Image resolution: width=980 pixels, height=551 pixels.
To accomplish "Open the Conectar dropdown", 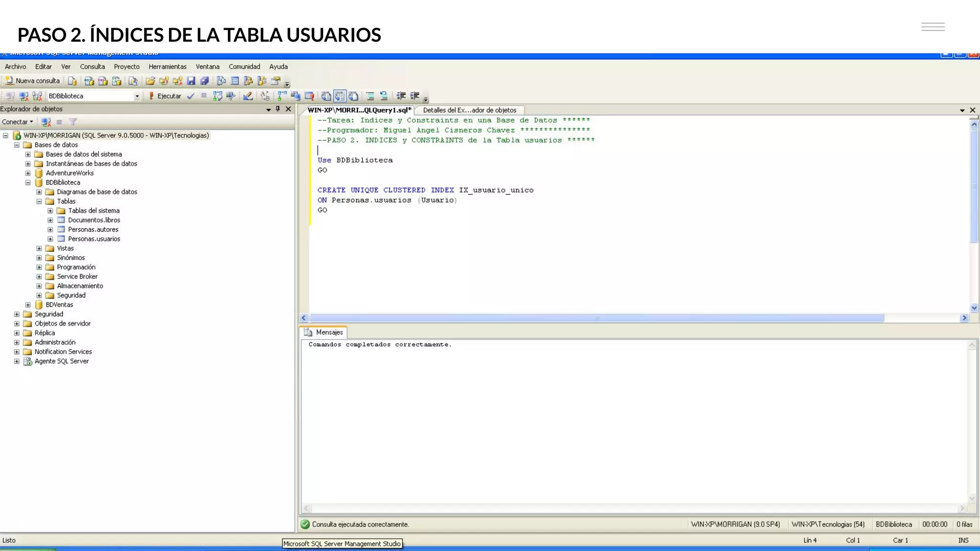I will [18, 122].
